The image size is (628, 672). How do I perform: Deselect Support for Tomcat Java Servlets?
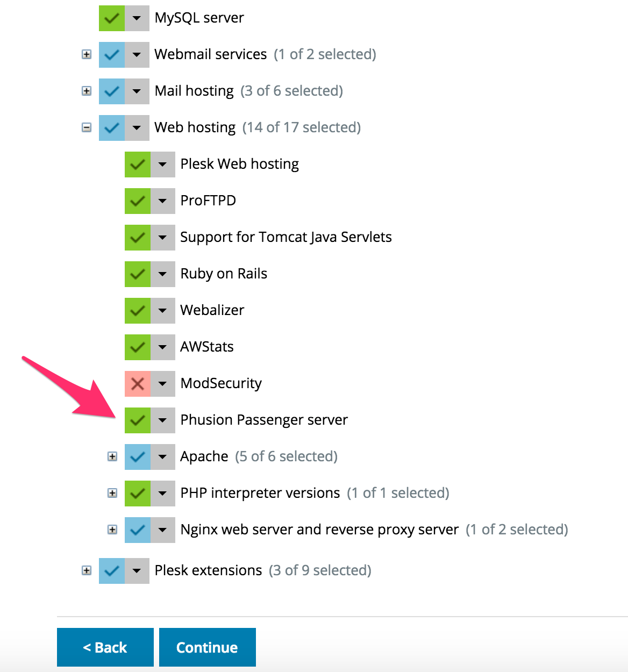click(x=137, y=237)
